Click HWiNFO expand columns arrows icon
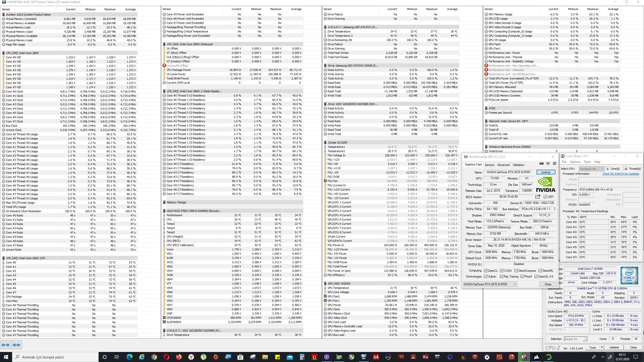 click(x=6, y=345)
